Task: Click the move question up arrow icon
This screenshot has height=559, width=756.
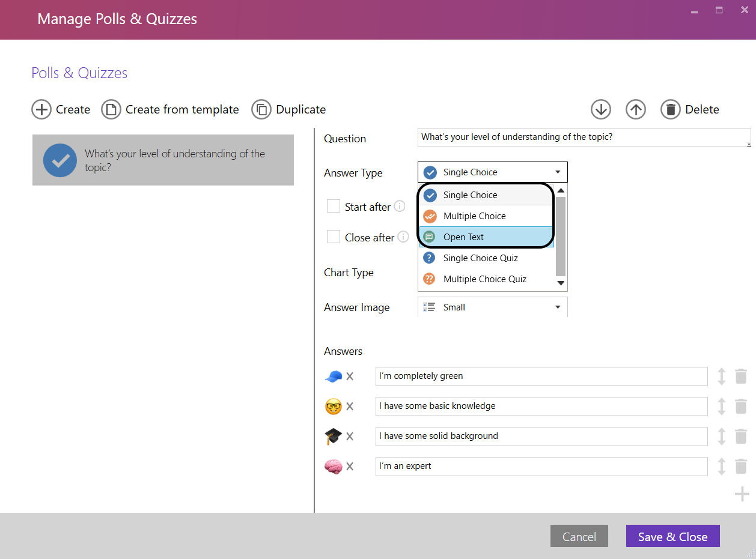Action: click(x=635, y=109)
